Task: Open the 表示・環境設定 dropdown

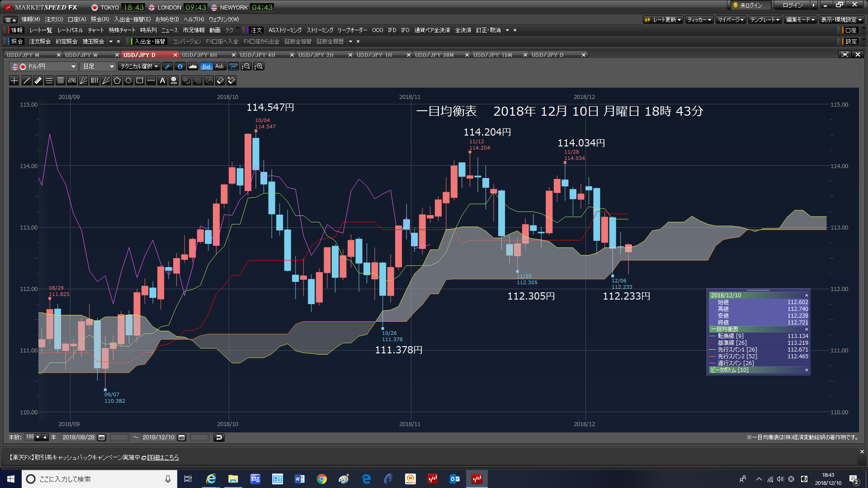Action: [x=841, y=20]
